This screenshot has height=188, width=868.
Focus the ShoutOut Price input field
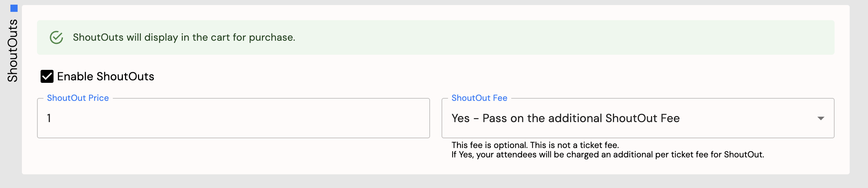(234, 118)
